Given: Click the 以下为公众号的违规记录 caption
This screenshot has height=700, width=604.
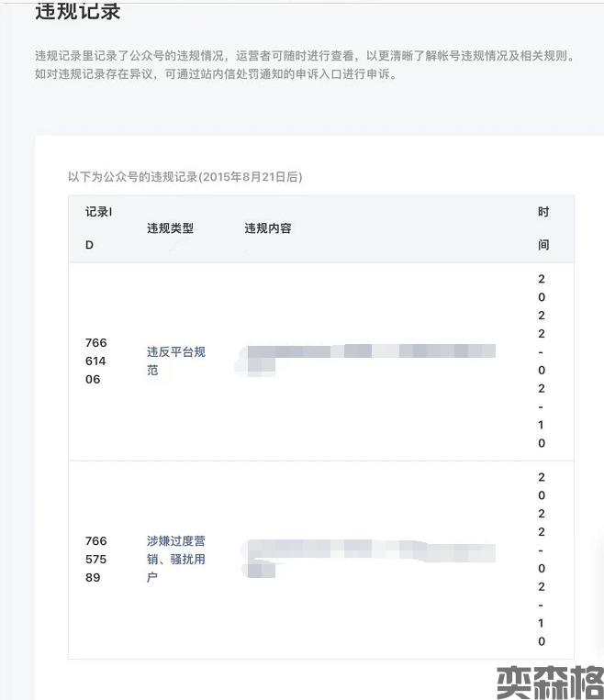Looking at the screenshot, I should tap(185, 176).
